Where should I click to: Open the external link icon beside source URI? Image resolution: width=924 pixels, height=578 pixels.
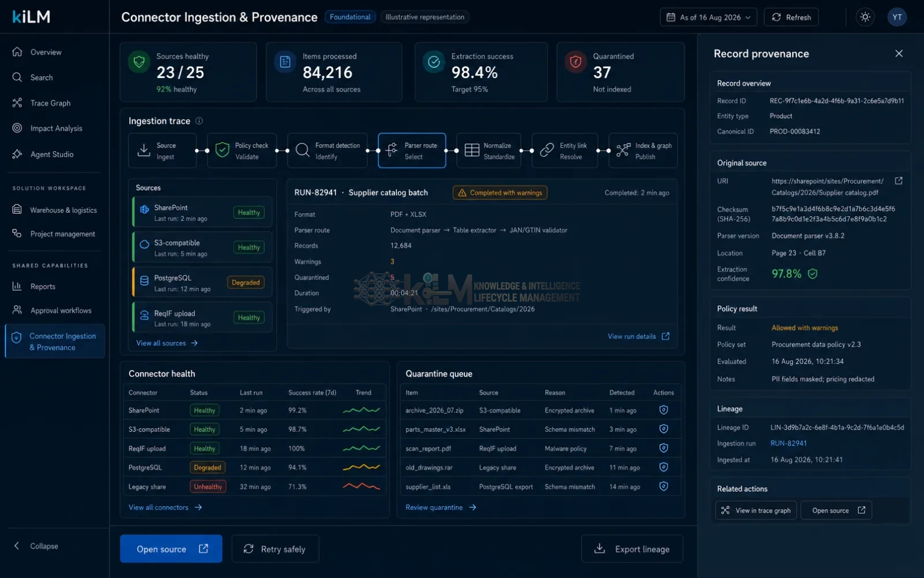click(899, 181)
